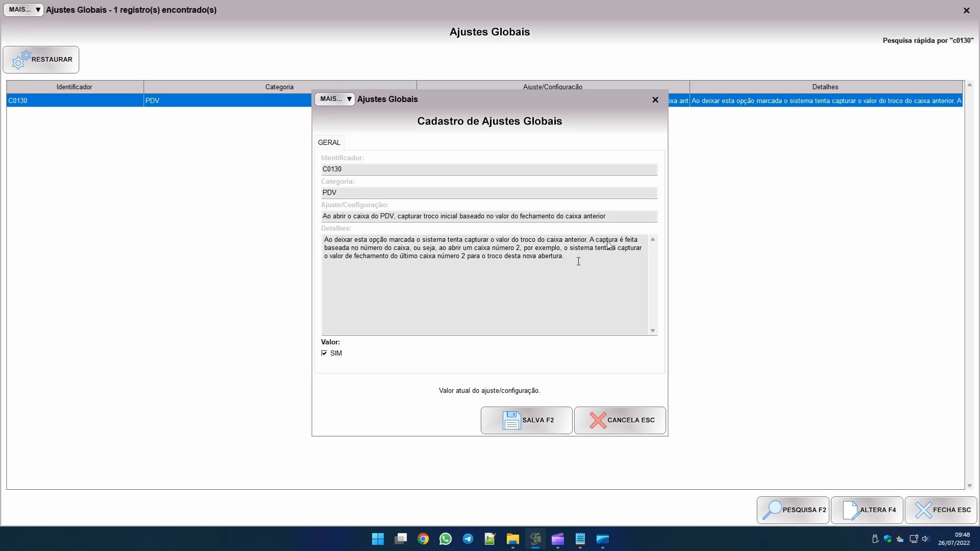
Task: Uncheck the SIM value checkbox
Action: (x=324, y=353)
